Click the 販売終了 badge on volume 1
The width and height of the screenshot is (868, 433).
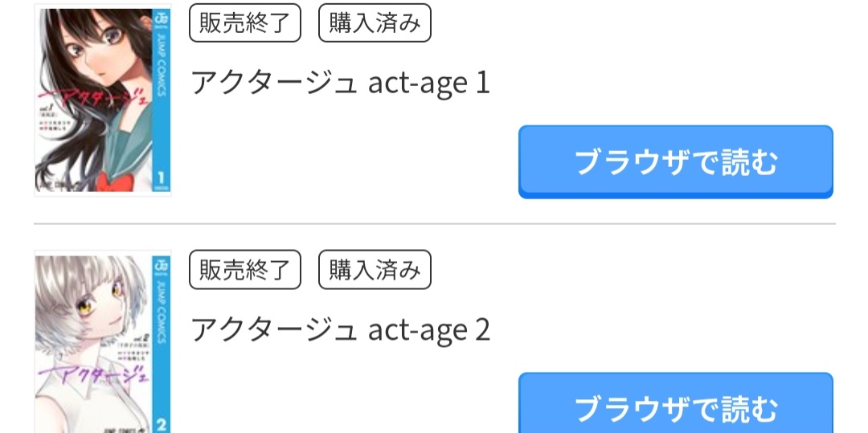point(244,23)
